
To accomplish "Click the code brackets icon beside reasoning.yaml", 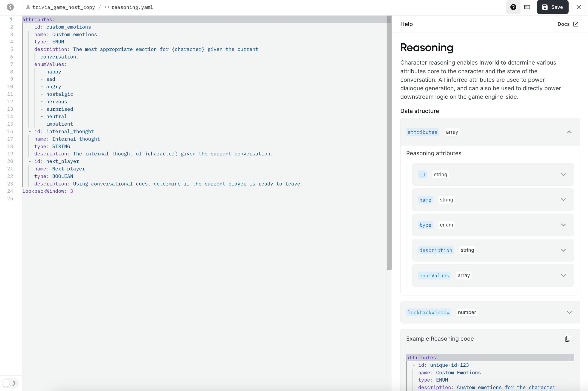I will point(107,7).
